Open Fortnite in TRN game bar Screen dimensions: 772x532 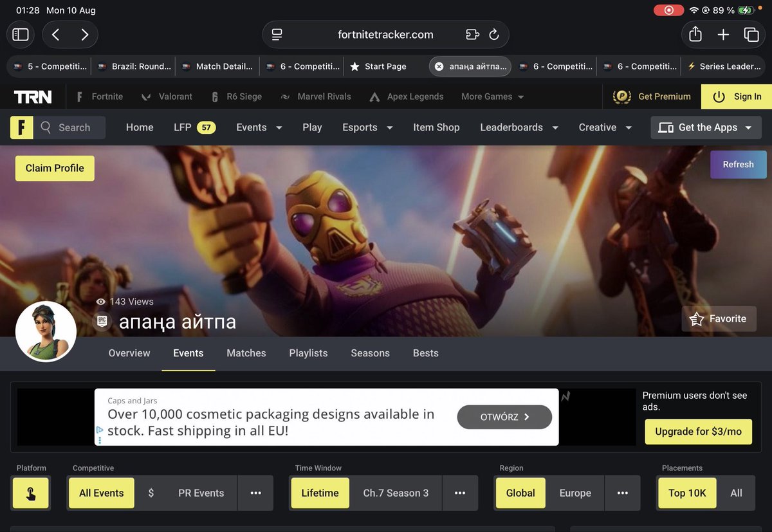tap(100, 96)
